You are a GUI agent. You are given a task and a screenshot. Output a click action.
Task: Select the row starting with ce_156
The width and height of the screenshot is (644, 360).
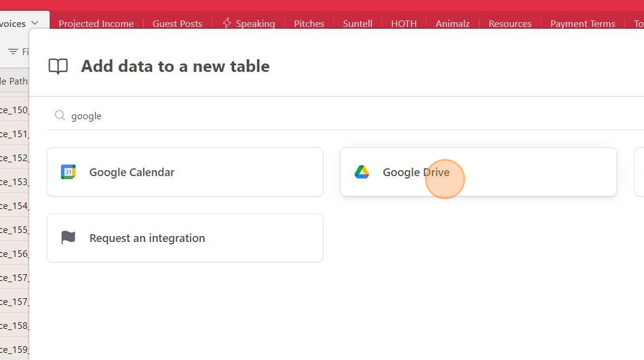(x=14, y=254)
